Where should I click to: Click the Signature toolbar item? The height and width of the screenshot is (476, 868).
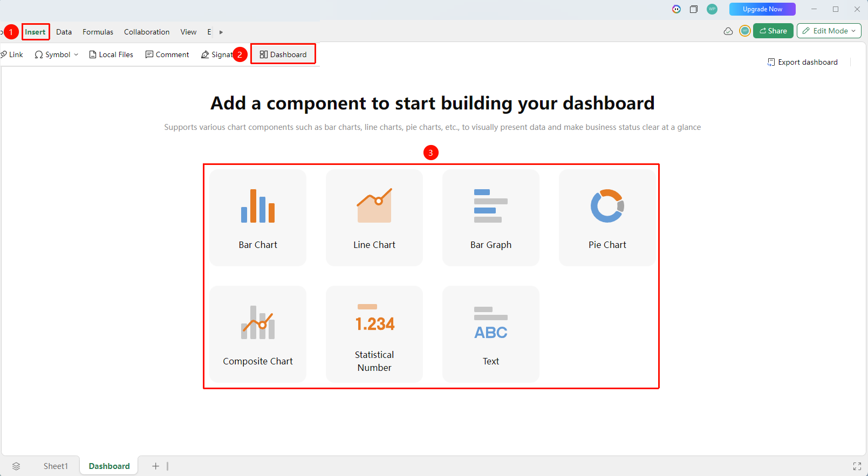pos(217,54)
